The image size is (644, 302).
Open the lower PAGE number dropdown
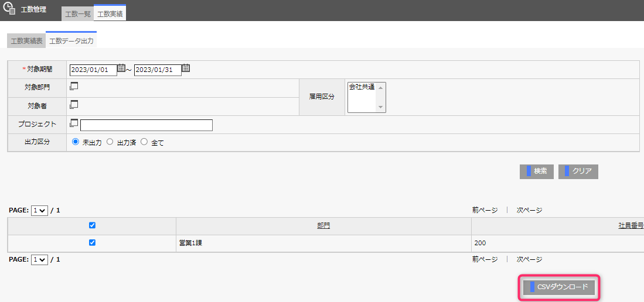click(x=40, y=259)
